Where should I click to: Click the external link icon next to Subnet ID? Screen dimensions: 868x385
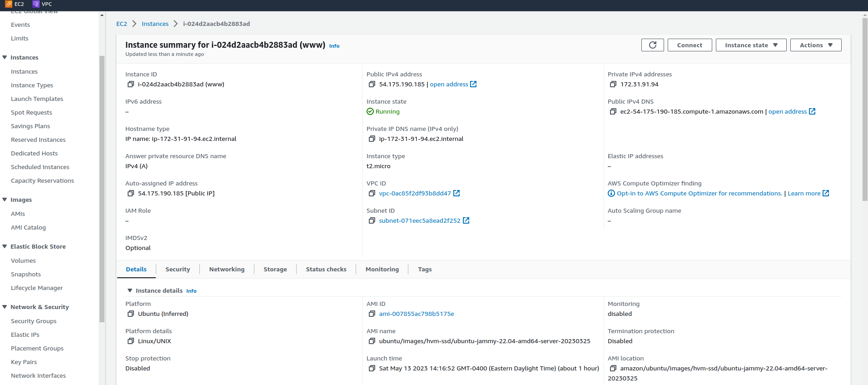tap(466, 220)
